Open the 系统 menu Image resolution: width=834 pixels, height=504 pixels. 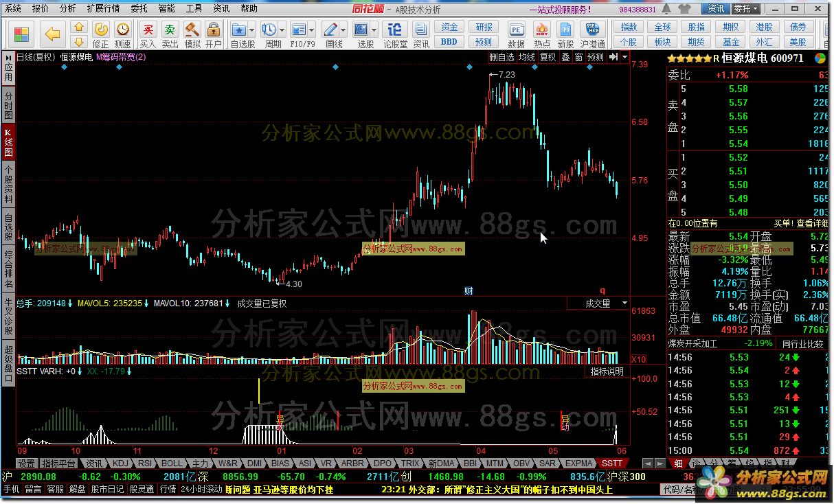12,9
